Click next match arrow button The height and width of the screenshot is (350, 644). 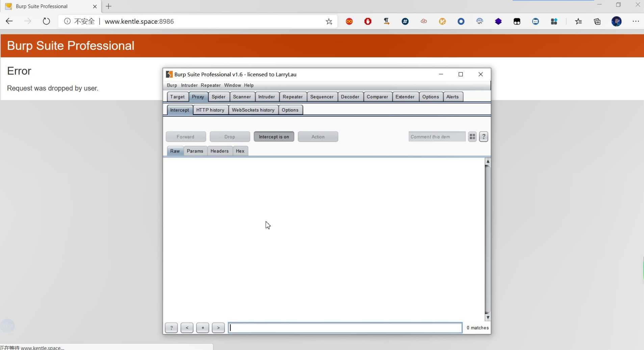[x=218, y=328]
